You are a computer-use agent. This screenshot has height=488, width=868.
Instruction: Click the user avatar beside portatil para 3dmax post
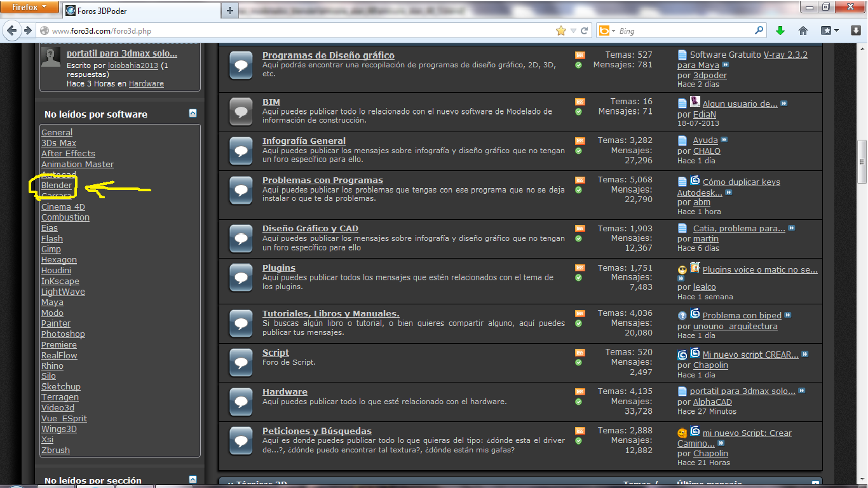point(51,58)
